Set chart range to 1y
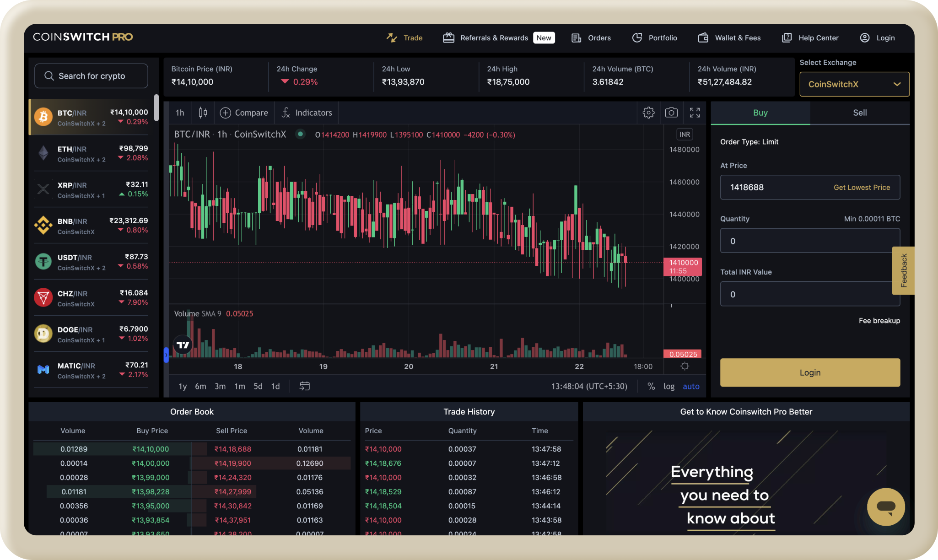938x560 pixels. tap(183, 386)
